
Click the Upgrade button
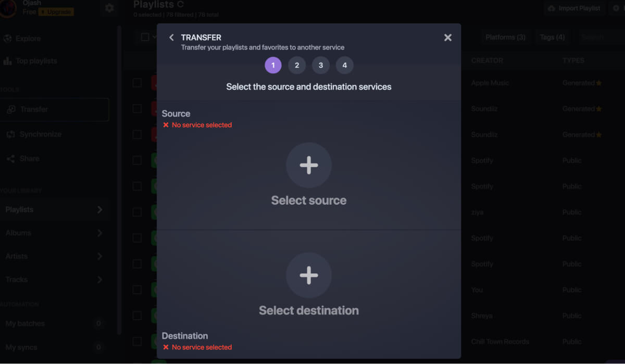(x=56, y=11)
